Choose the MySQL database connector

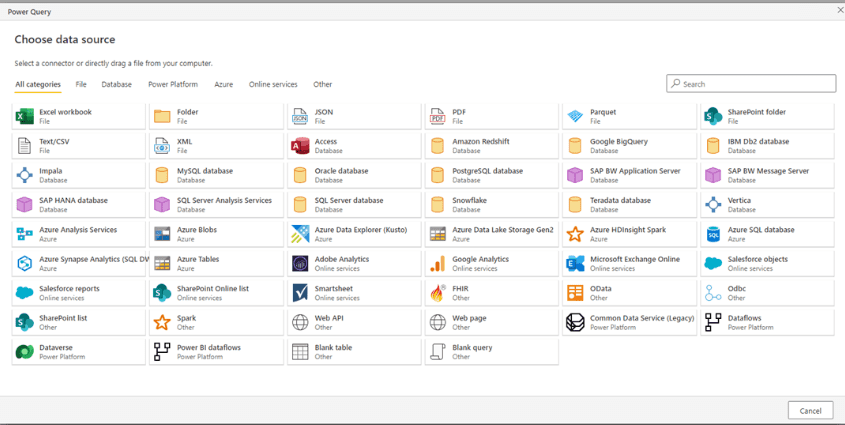(216, 175)
